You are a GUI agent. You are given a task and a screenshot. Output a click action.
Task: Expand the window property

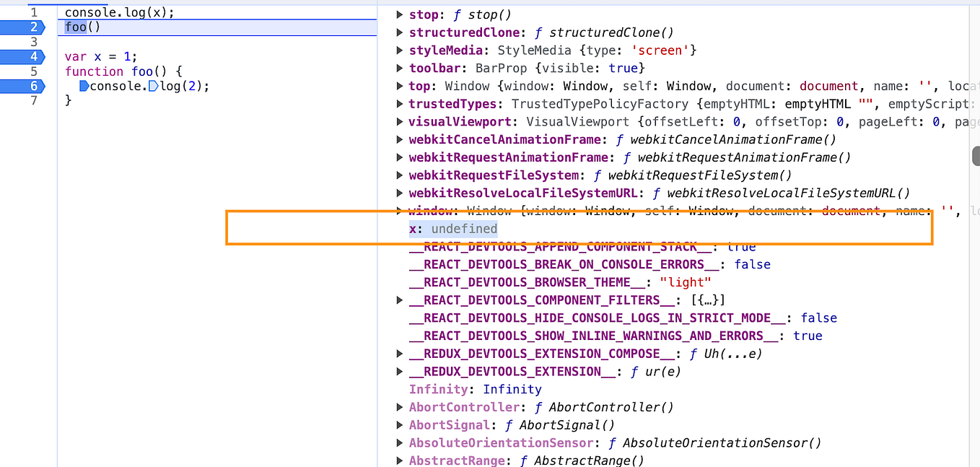[x=400, y=211]
